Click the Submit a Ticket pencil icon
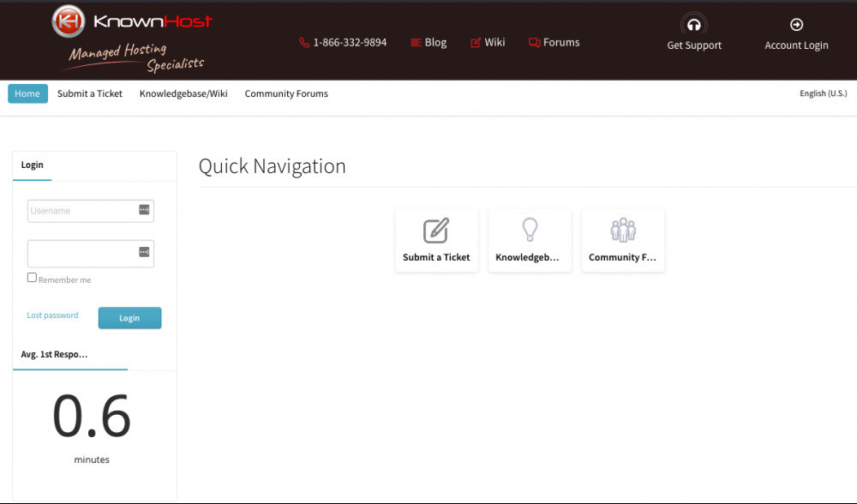The height and width of the screenshot is (504, 857). 436,231
